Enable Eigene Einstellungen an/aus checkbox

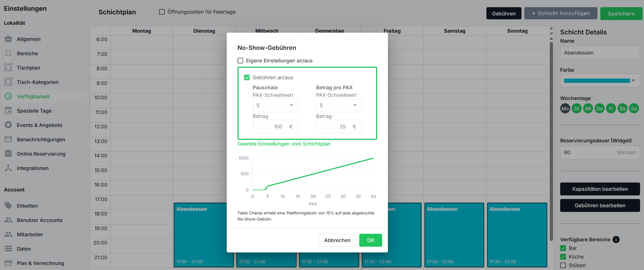[x=240, y=61]
